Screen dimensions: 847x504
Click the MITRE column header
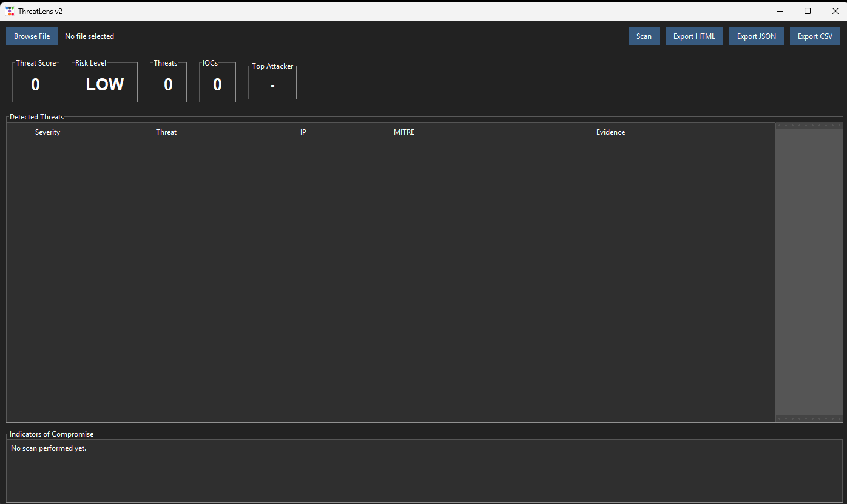pos(404,132)
